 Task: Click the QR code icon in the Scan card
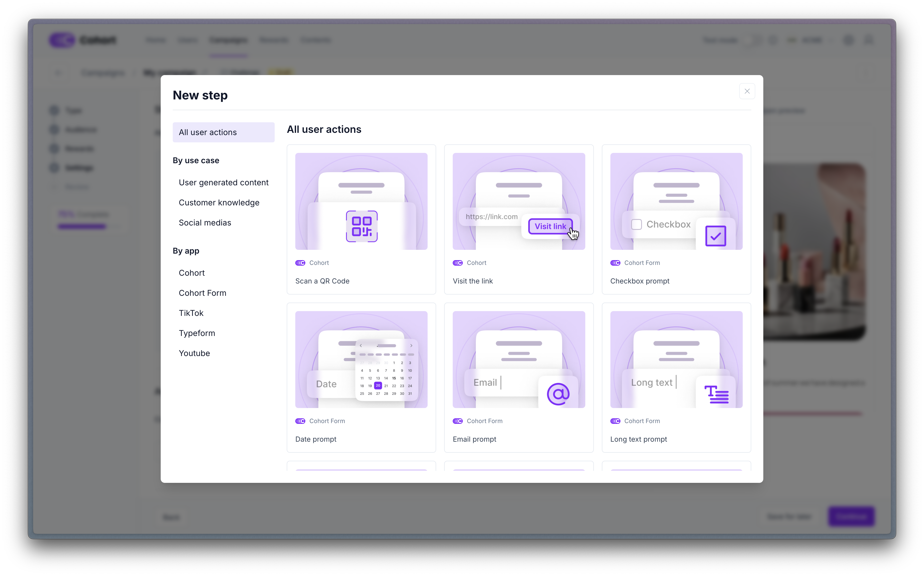[x=362, y=226]
